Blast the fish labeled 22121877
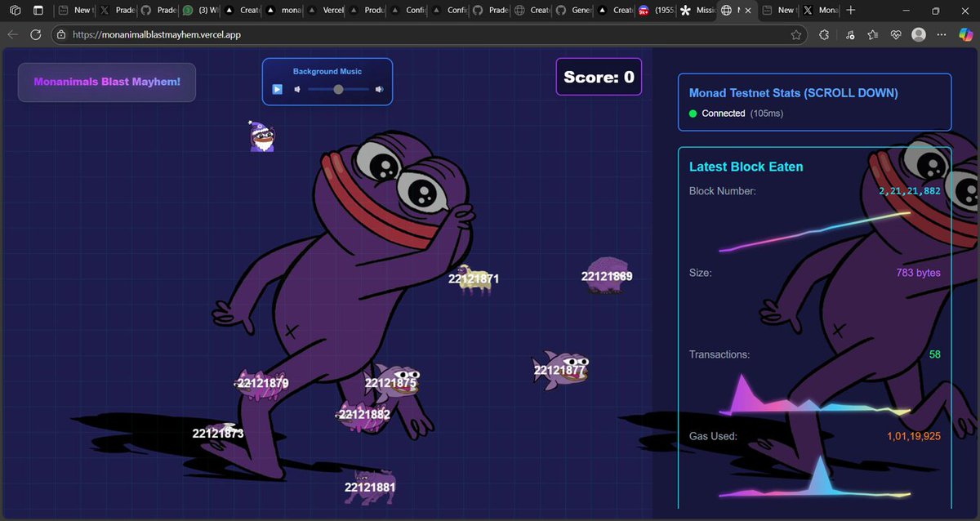Viewport: 980px width, 521px height. pyautogui.click(x=561, y=369)
